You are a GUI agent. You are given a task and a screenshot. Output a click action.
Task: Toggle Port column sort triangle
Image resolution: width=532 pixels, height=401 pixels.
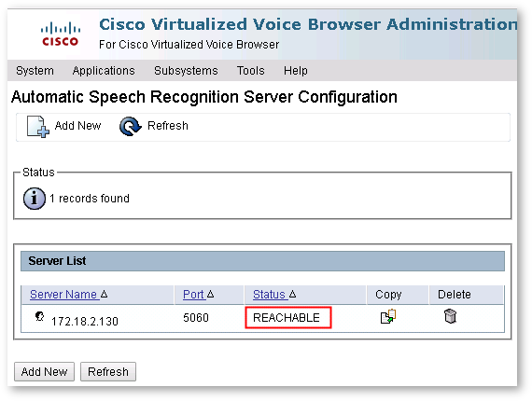210,294
